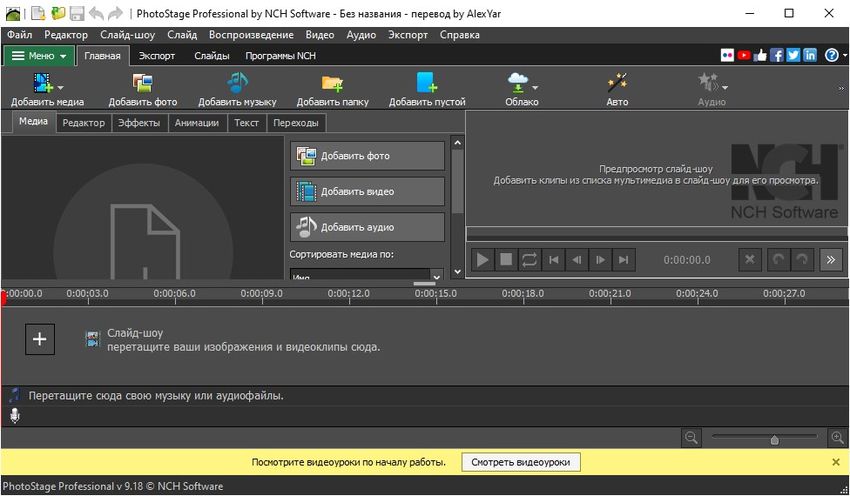Click the microphone narration icon
This screenshot has height=496, width=850.
[15, 416]
